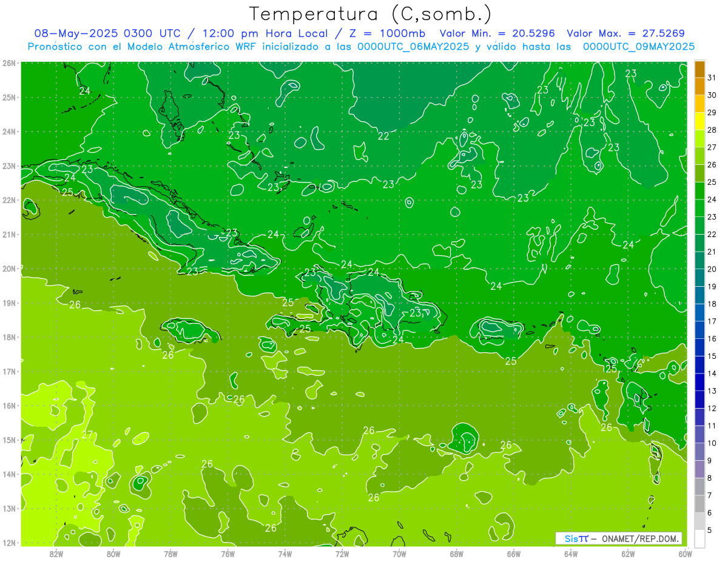
Task: Click the "21N" latitude axis label
Action: click(9, 235)
